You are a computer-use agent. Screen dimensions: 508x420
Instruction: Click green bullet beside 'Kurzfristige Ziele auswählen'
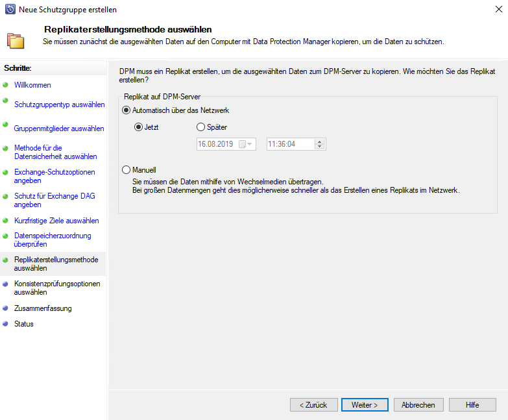5,220
